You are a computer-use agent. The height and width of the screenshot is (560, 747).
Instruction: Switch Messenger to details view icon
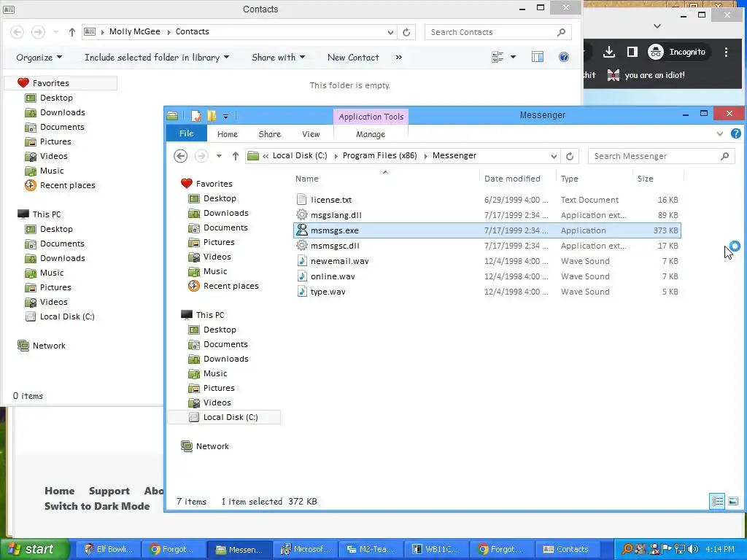[718, 501]
